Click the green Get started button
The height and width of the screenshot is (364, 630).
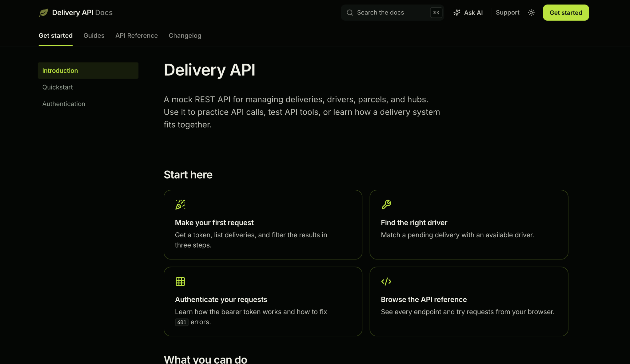coord(566,13)
